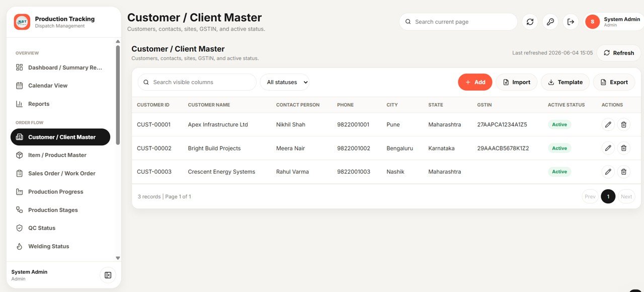
Task: Click the header refresh circular-arrows icon
Action: 530,22
